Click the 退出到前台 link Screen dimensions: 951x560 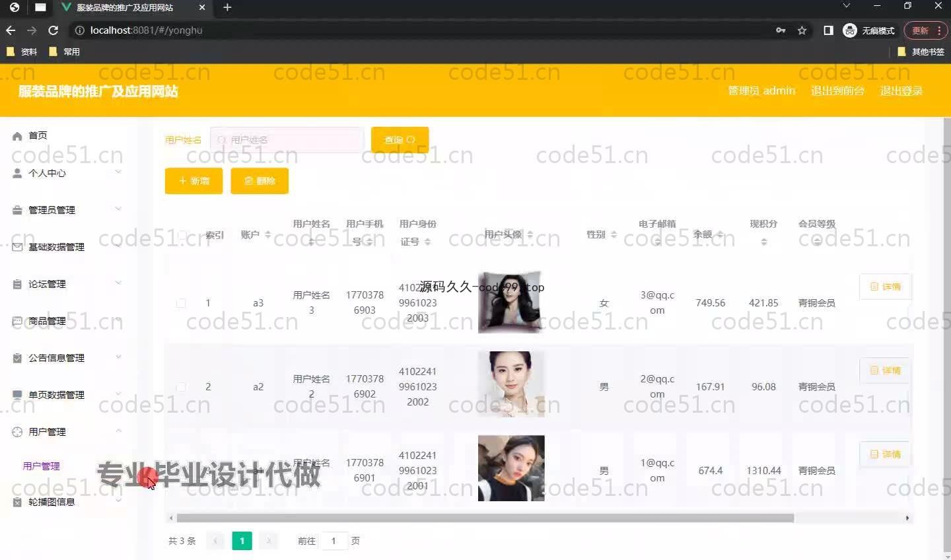coord(837,91)
